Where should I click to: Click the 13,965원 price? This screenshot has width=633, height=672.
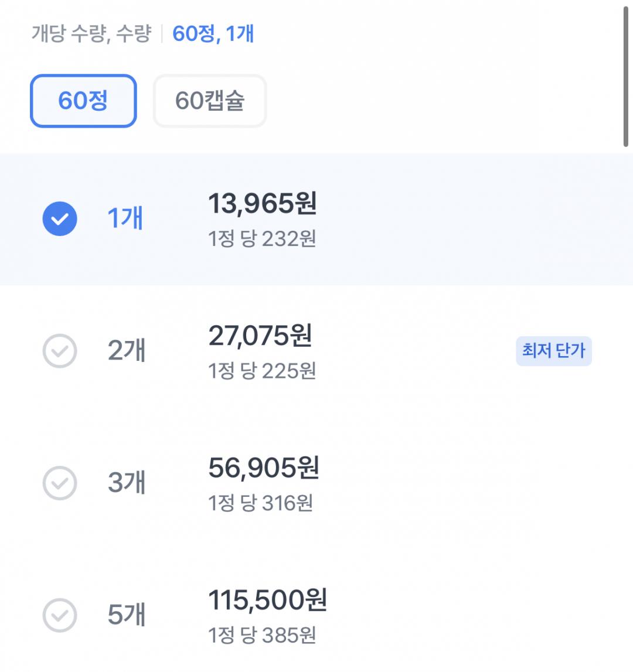click(x=262, y=203)
